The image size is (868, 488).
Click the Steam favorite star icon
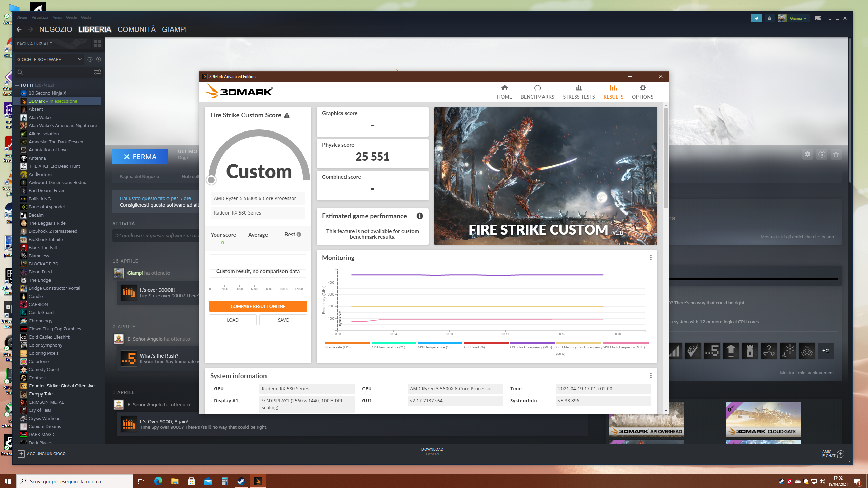(x=836, y=155)
